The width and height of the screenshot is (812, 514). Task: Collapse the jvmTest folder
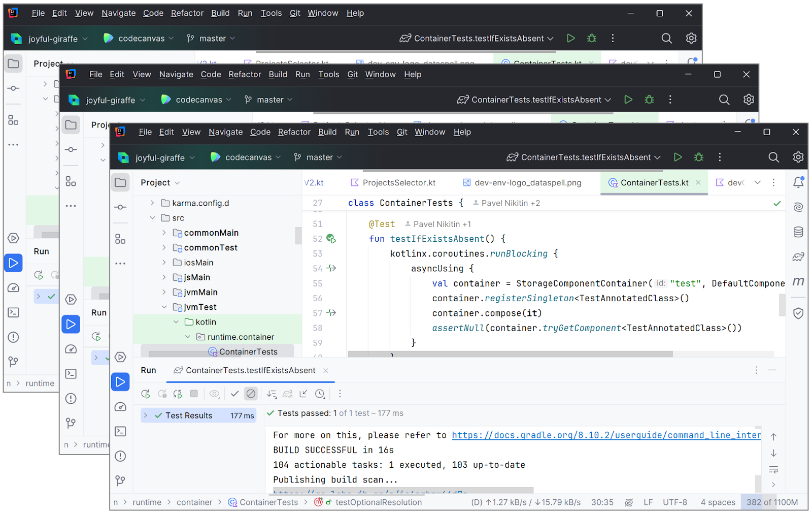[164, 307]
